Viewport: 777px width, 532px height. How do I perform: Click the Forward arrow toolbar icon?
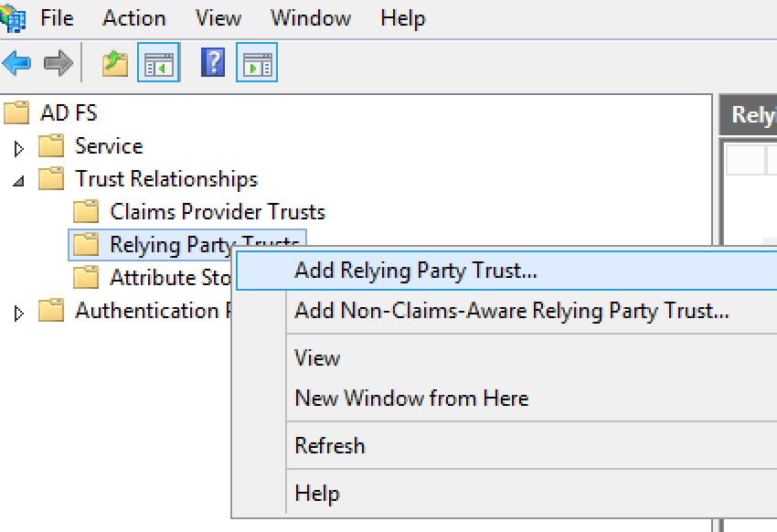(x=58, y=63)
